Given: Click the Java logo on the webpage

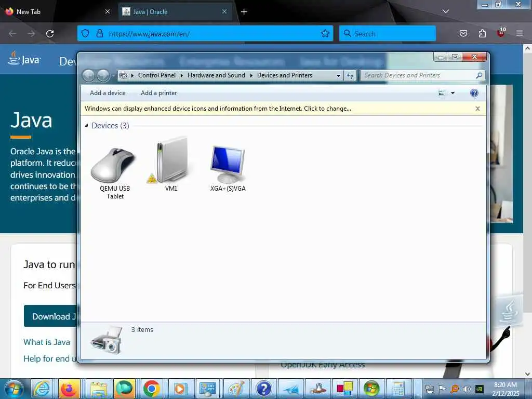Looking at the screenshot, I should [24, 58].
